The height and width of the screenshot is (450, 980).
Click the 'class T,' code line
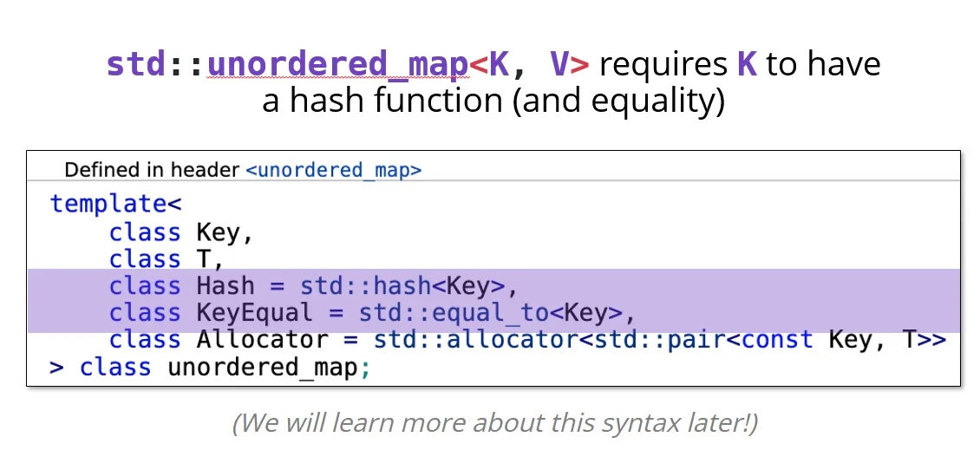click(x=167, y=259)
